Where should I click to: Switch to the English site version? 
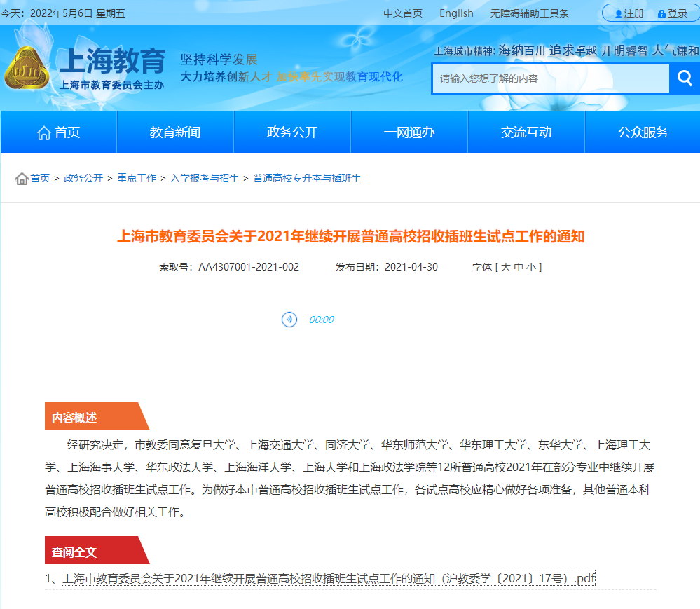click(x=456, y=13)
